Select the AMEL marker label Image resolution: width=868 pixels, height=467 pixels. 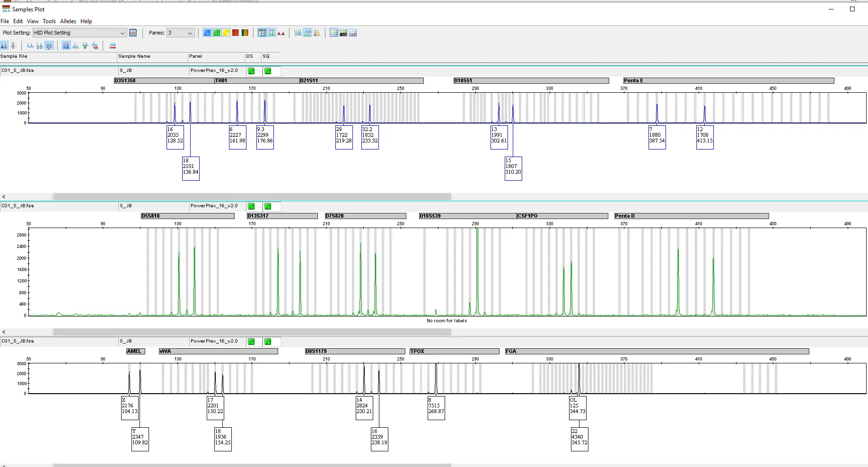135,351
